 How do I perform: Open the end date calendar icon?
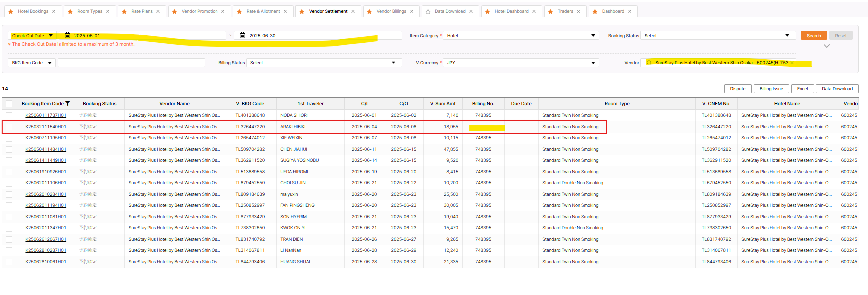(243, 36)
